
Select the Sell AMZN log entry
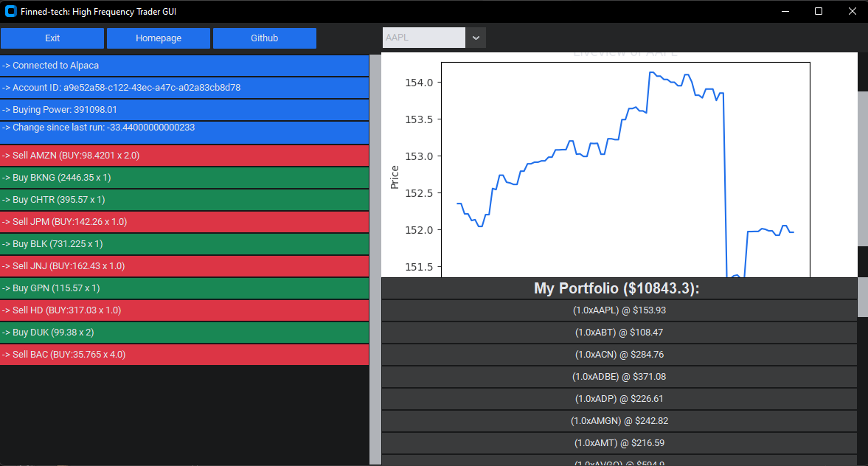tap(184, 156)
